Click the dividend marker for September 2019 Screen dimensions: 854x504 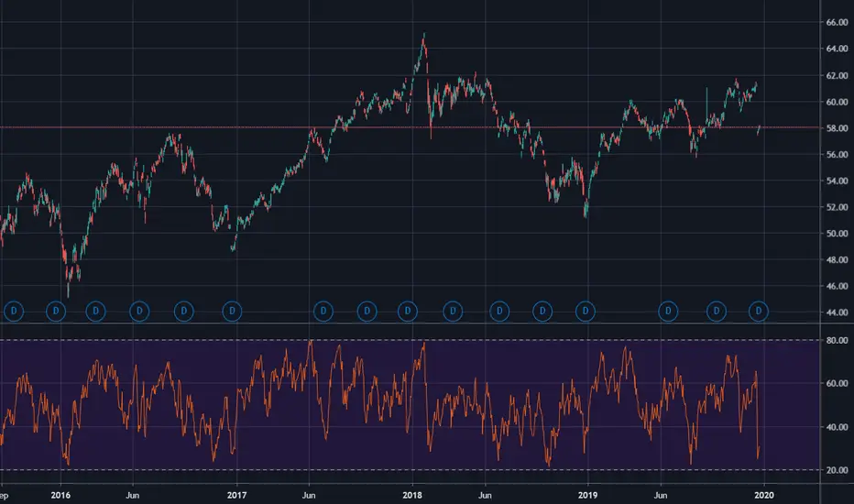(717, 312)
